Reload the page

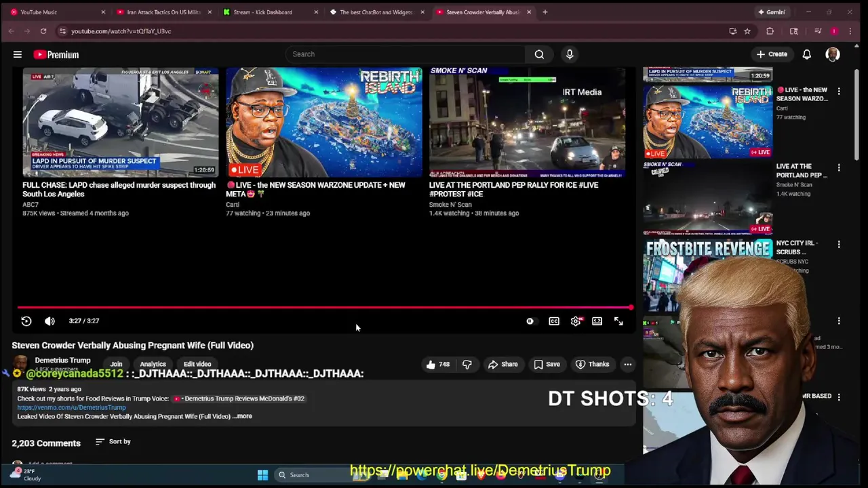tap(43, 31)
